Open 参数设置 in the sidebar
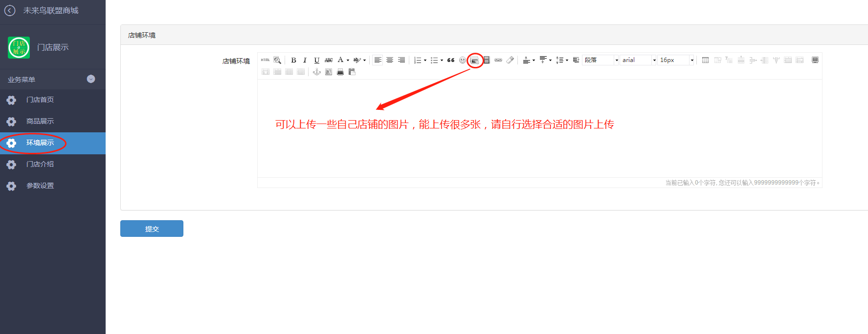The height and width of the screenshot is (334, 868). [53, 186]
